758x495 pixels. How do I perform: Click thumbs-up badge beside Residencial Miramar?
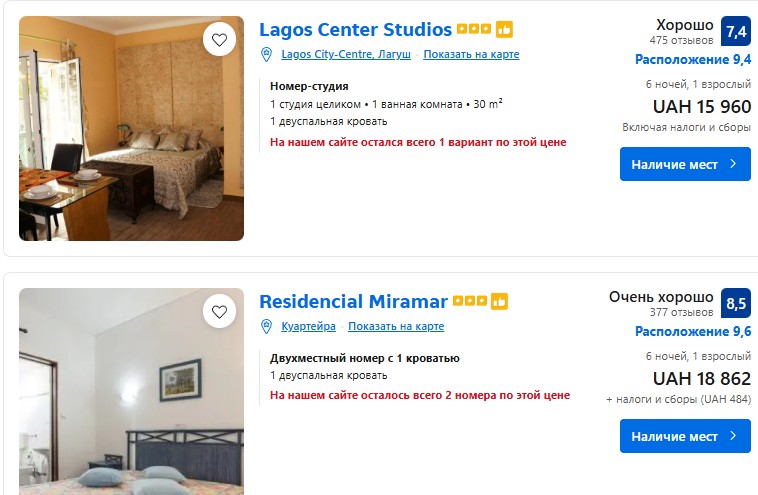(x=499, y=301)
